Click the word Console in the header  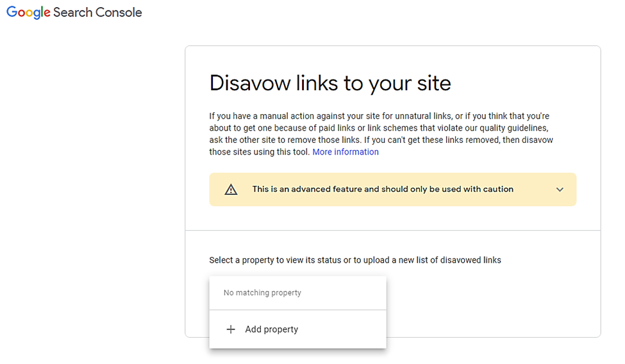(x=119, y=12)
